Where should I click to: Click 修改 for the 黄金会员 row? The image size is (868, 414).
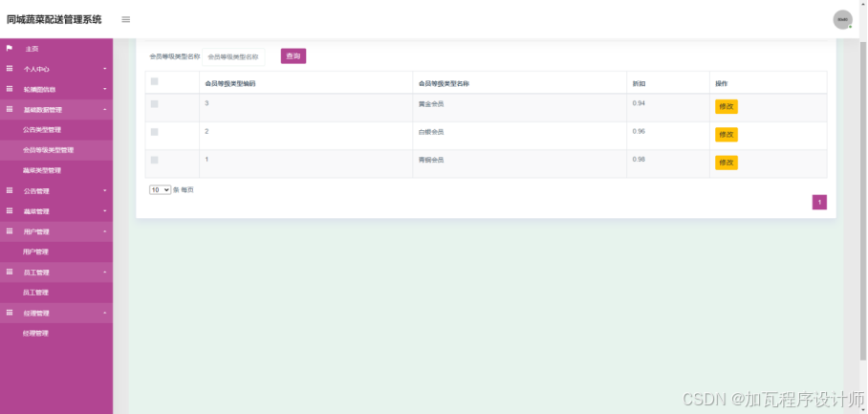click(x=727, y=106)
